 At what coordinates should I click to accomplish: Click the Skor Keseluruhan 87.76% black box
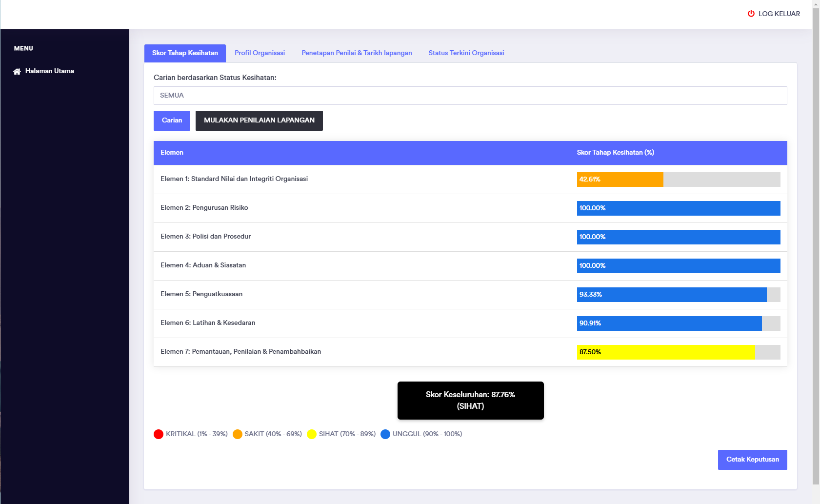click(470, 401)
